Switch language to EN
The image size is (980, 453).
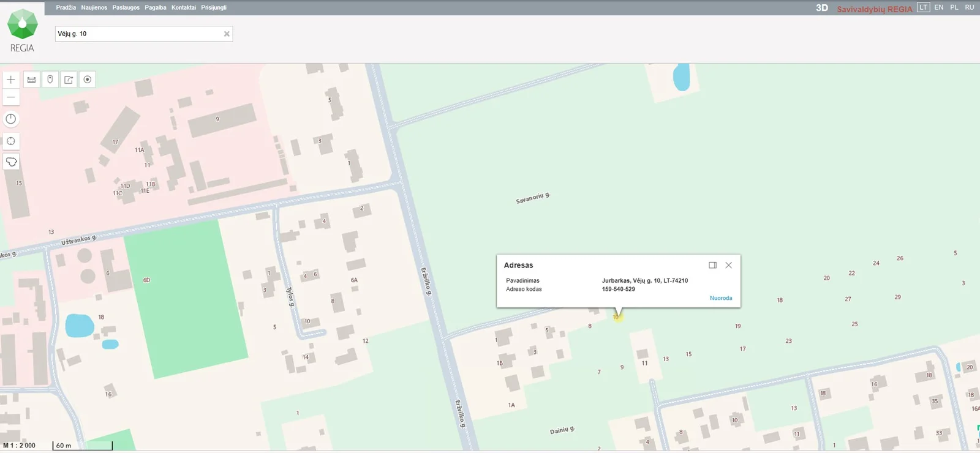pyautogui.click(x=938, y=7)
